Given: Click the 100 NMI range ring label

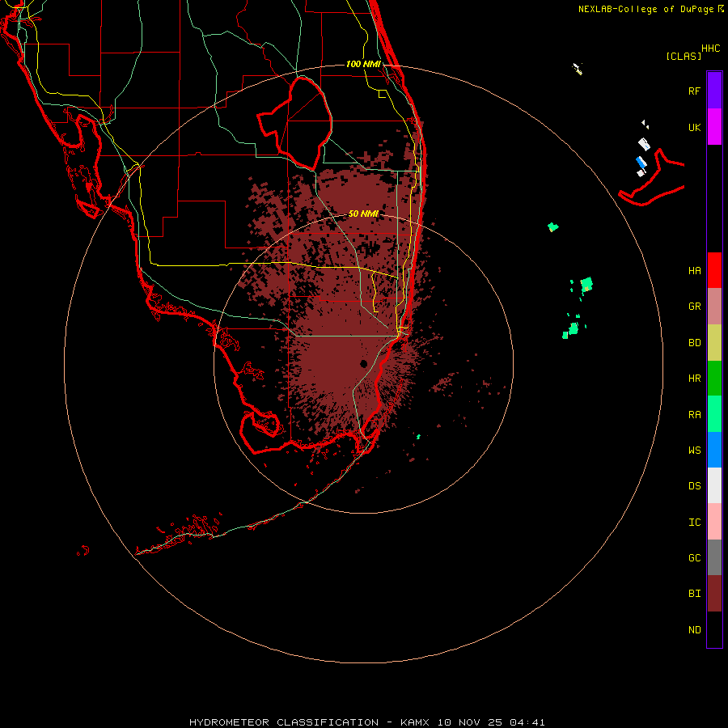Looking at the screenshot, I should [363, 64].
